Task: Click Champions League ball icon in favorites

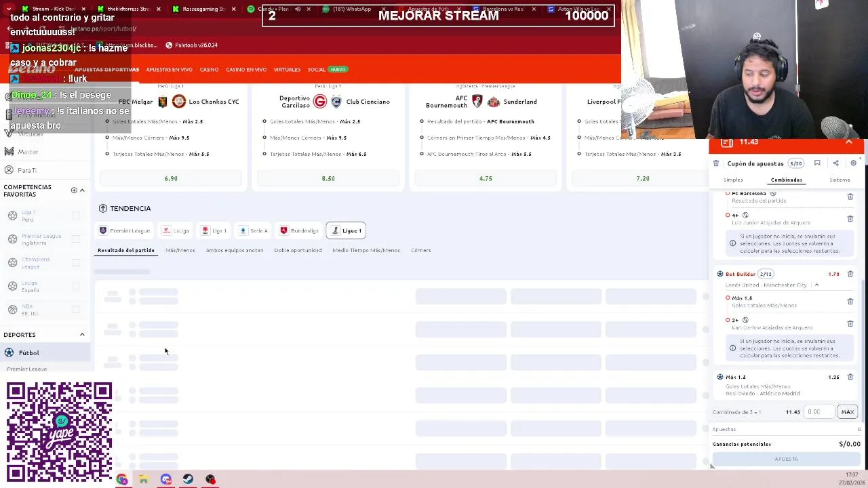Action: 12,262
